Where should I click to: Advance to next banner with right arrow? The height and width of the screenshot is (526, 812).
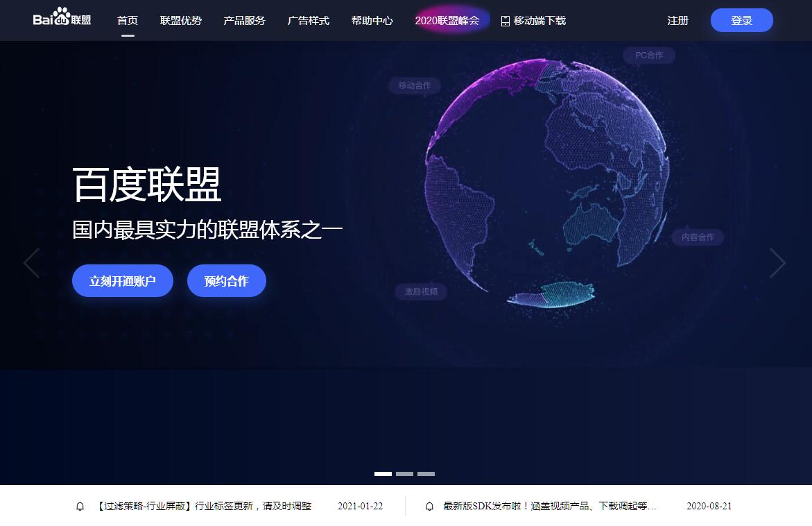pos(777,263)
